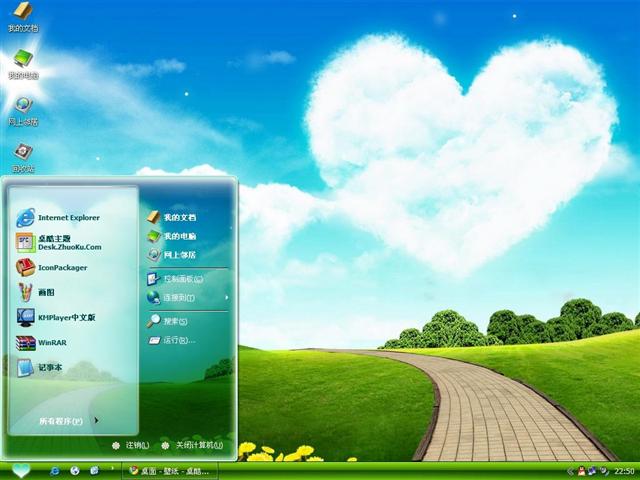Viewport: 640px width, 480px height.
Task: Expand 所有程序(P) all programs list
Action: [x=69, y=421]
